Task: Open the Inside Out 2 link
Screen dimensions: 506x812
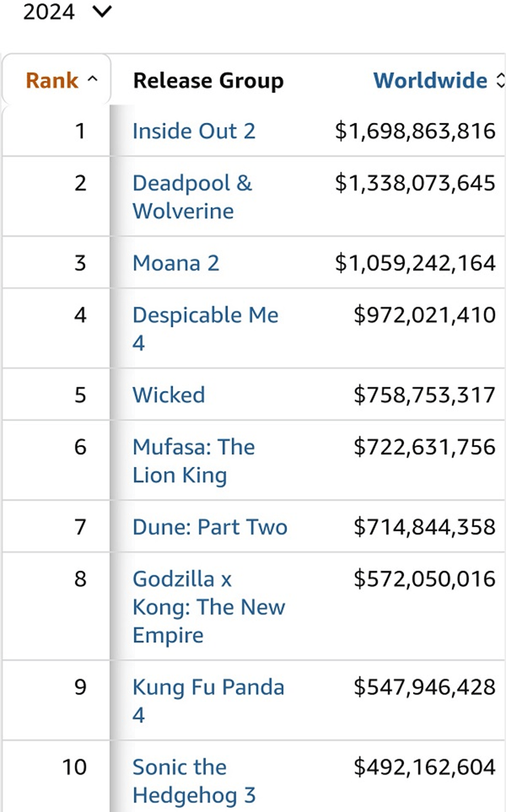Action: (194, 131)
